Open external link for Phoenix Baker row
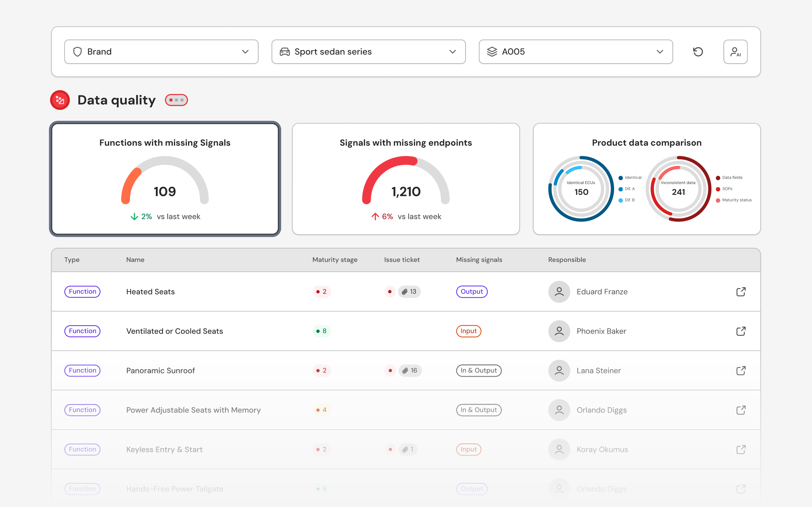 (741, 331)
